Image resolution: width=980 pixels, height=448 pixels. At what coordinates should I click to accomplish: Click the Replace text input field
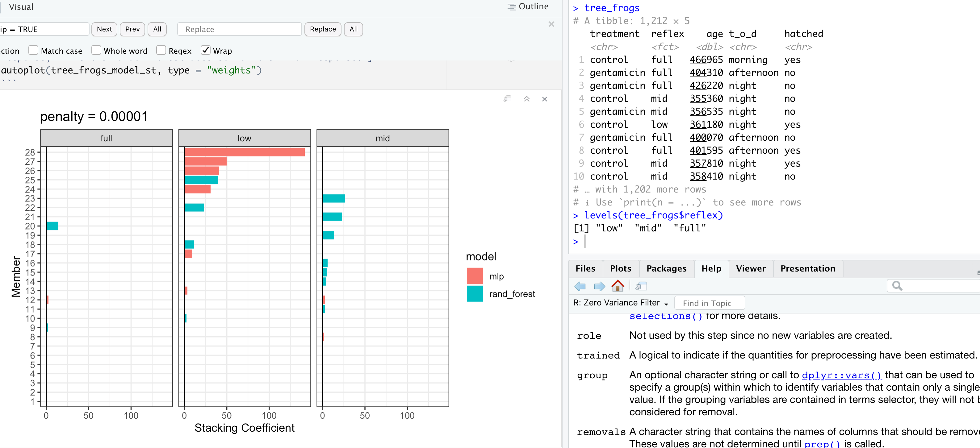[240, 29]
